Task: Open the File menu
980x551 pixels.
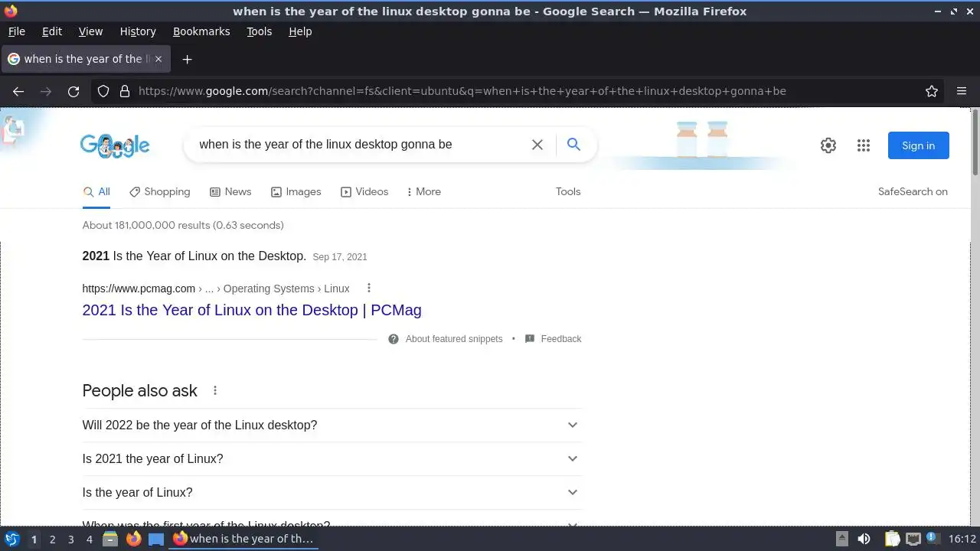Action: pyautogui.click(x=16, y=31)
